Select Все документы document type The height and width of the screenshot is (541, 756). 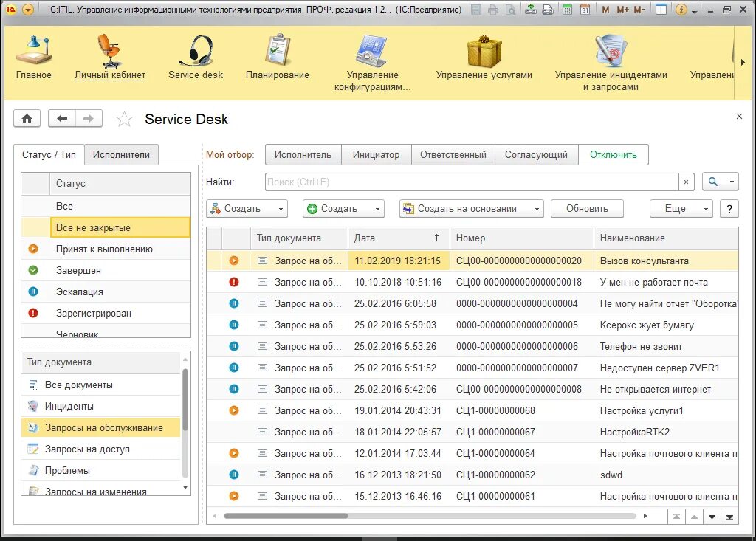coord(100,385)
